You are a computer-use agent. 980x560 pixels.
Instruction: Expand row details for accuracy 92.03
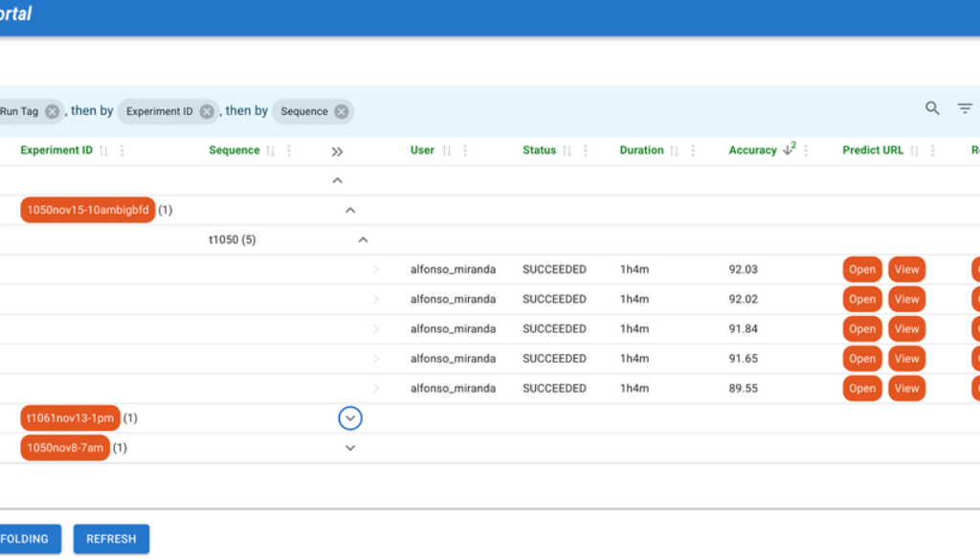[x=375, y=270]
